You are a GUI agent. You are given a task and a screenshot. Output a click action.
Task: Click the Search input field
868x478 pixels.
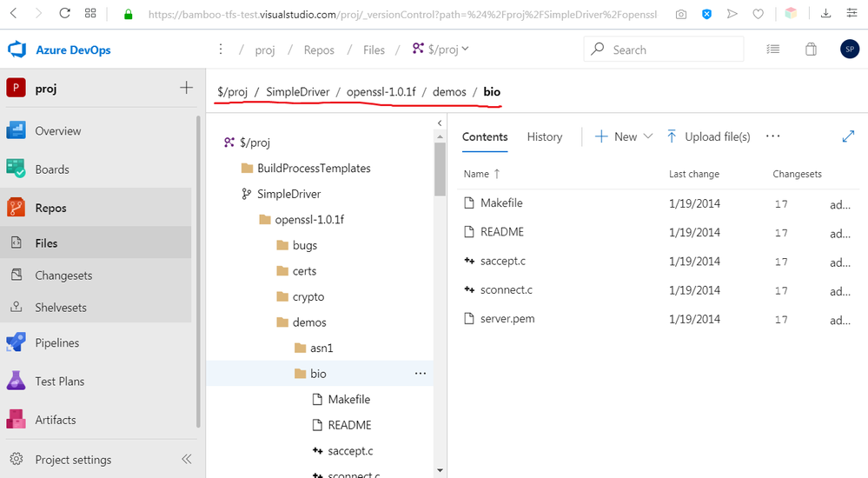coord(664,50)
